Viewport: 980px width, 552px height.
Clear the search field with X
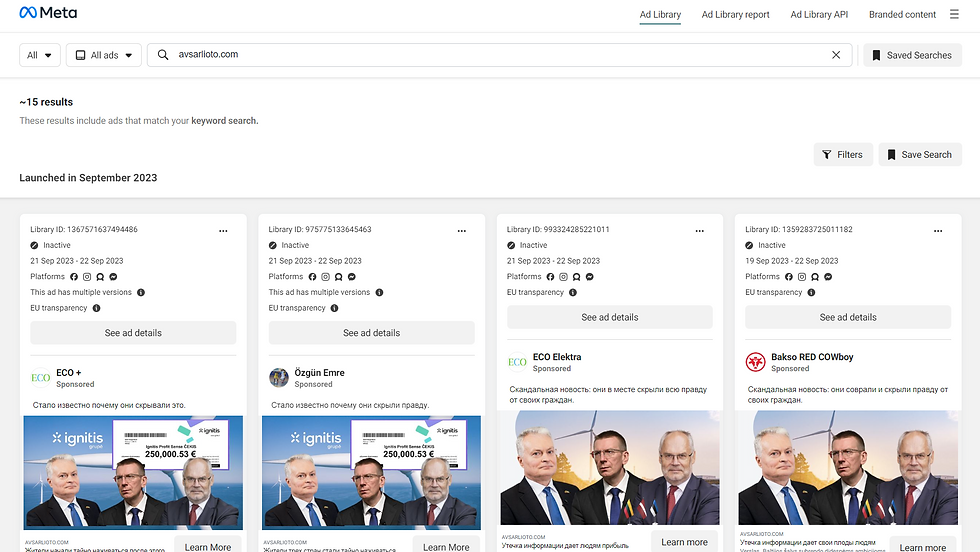[836, 55]
